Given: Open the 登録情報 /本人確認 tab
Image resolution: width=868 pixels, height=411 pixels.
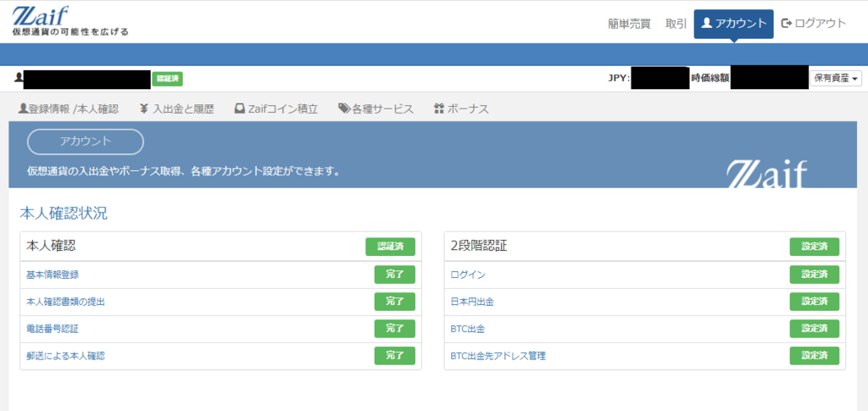Looking at the screenshot, I should click(x=69, y=108).
